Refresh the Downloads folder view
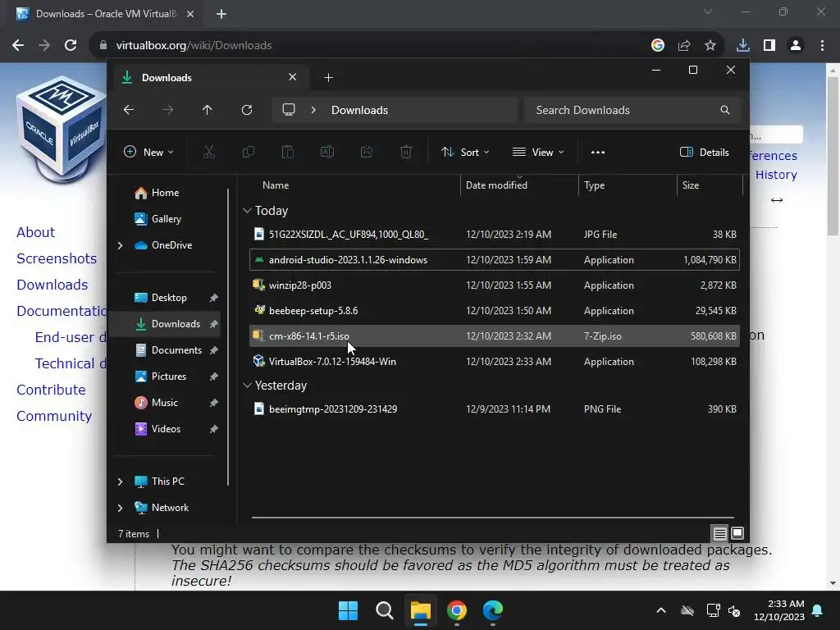Screen dimensions: 840x630 pos(246,110)
